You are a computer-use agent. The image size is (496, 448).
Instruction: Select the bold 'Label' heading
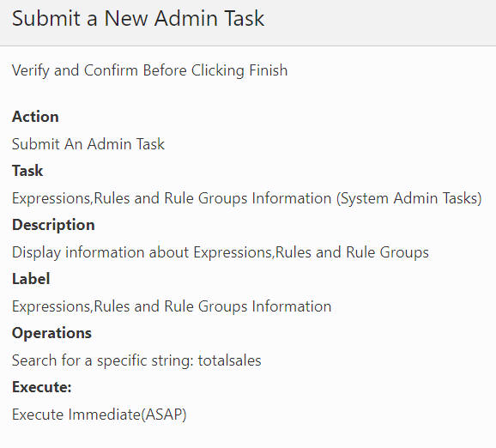[x=31, y=279]
